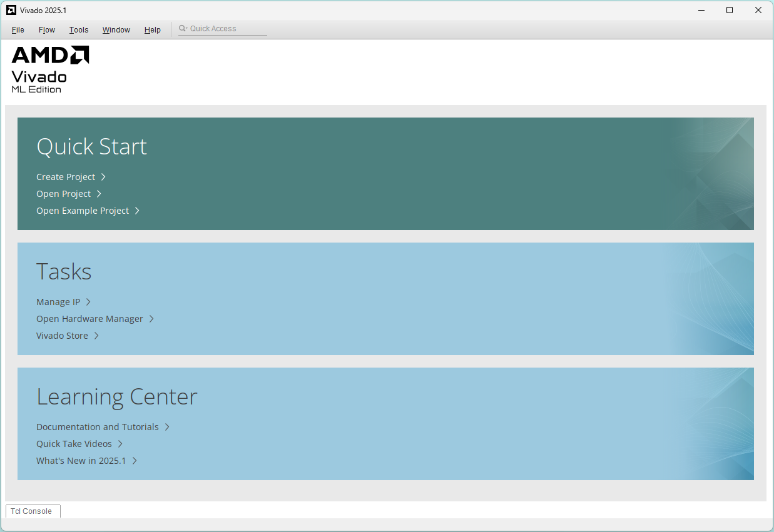Expand the Help menu
Viewport: 774px width, 532px height.
[153, 30]
